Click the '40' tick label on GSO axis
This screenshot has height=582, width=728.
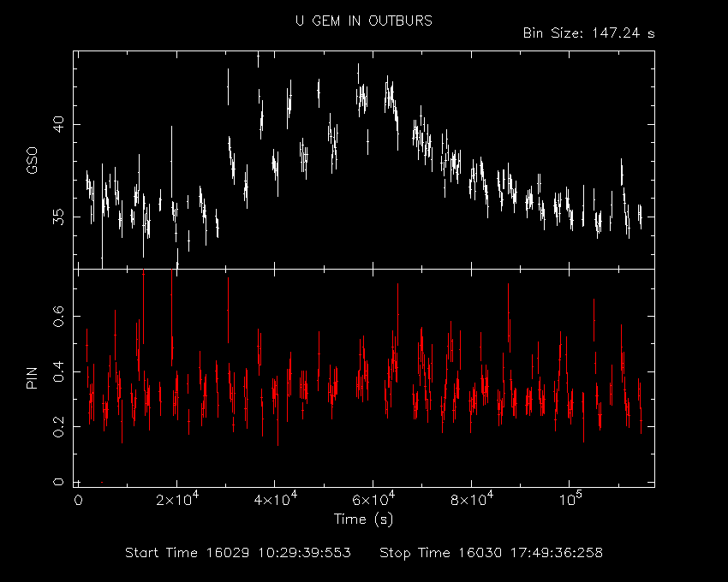tap(58, 124)
